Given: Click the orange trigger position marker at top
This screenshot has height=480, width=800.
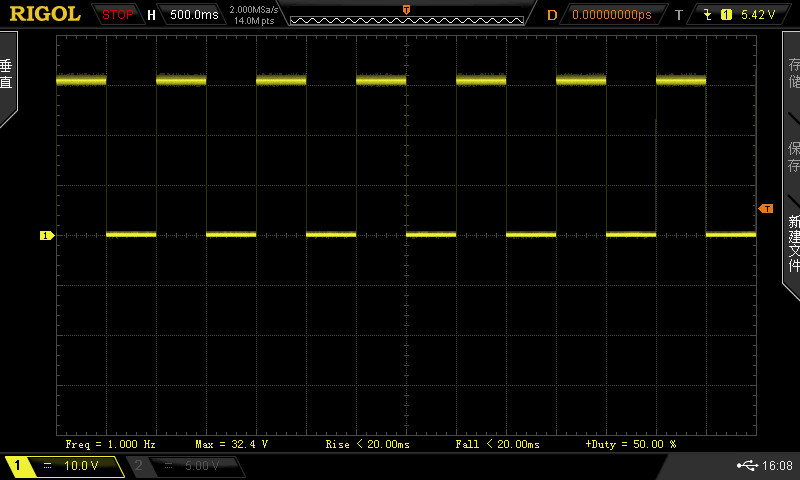Looking at the screenshot, I should click(406, 9).
